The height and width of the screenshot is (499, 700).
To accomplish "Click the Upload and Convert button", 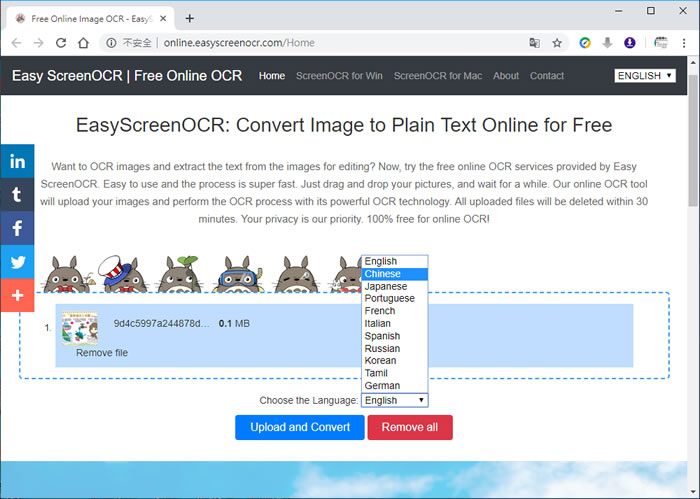I will coord(300,427).
